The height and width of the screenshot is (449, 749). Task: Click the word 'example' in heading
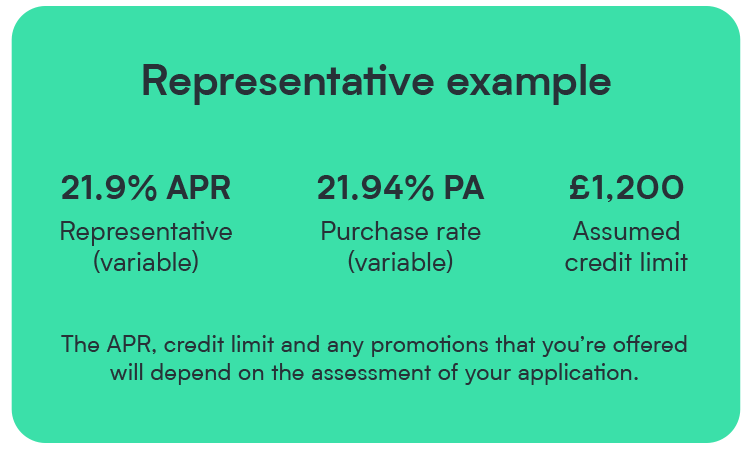pos(529,84)
